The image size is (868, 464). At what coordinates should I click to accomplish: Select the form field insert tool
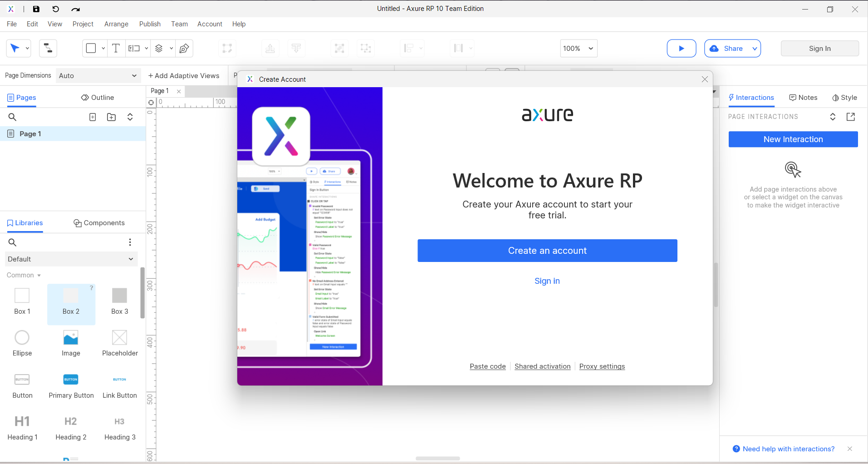[134, 48]
